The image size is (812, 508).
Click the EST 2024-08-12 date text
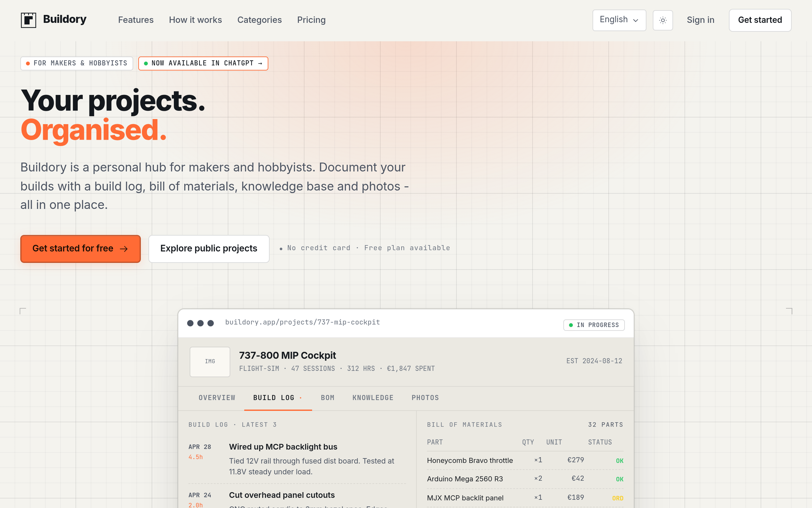(x=594, y=361)
